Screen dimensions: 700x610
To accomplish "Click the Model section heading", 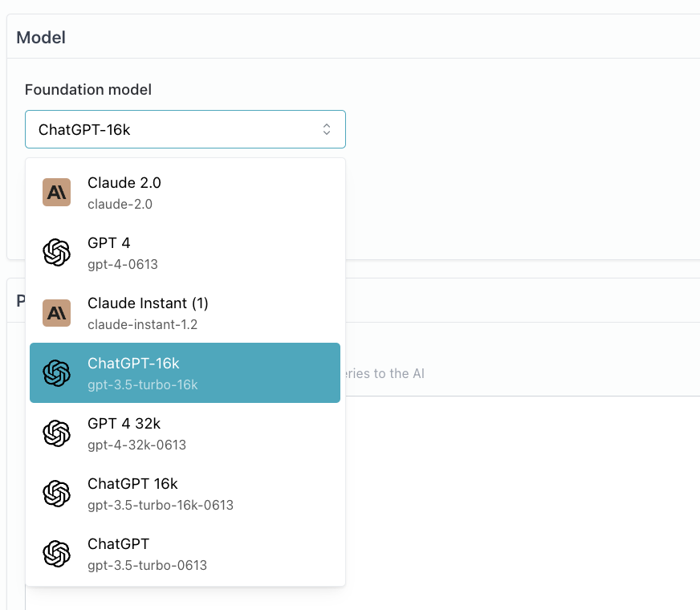I will [41, 38].
